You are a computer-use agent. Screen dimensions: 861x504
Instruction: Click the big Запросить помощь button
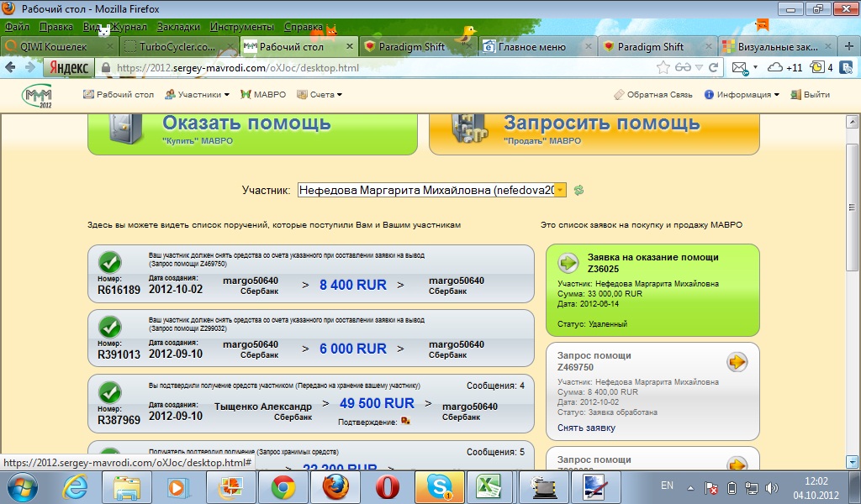pyautogui.click(x=594, y=134)
